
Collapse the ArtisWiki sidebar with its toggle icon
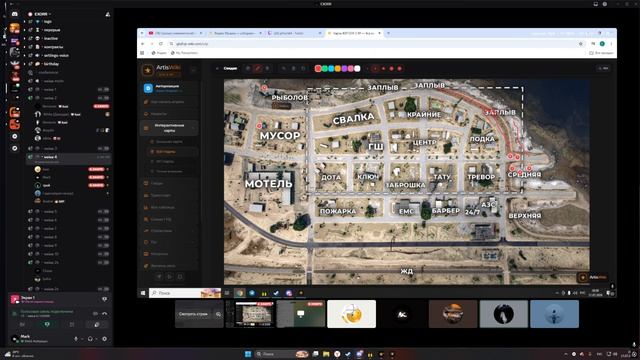(x=193, y=70)
